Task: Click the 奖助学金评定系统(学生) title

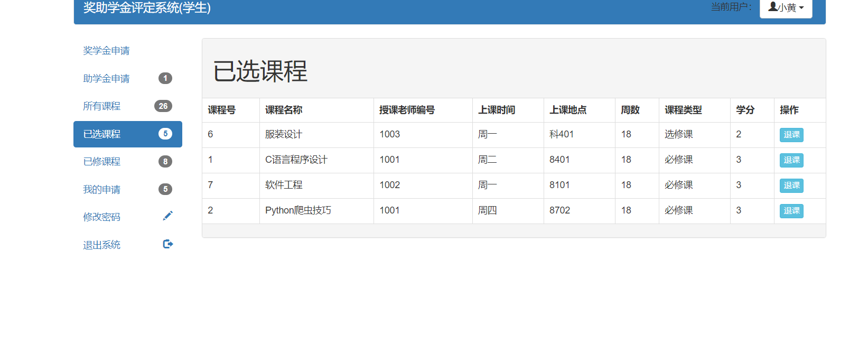Action: click(x=147, y=7)
